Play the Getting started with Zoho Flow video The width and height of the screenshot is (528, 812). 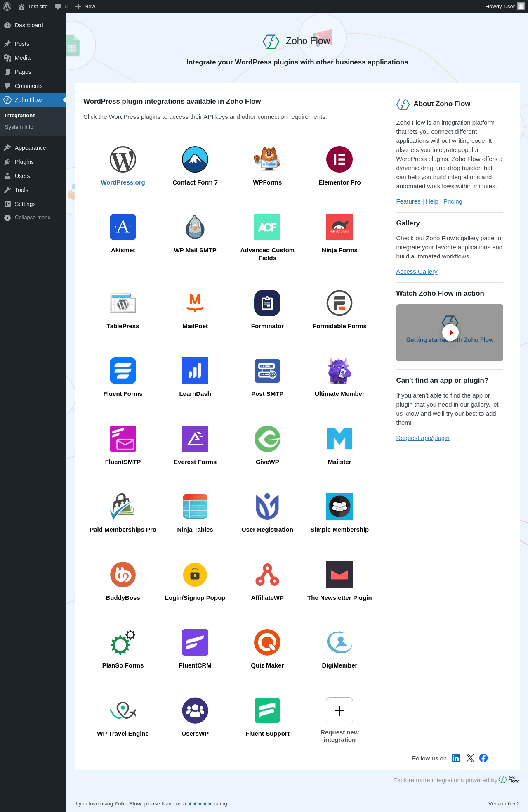point(450,332)
